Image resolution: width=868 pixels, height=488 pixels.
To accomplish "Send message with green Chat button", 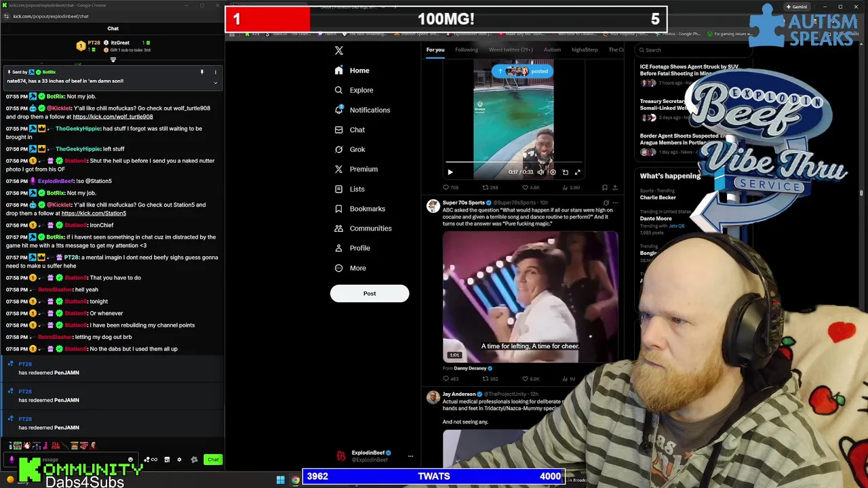I will click(213, 460).
